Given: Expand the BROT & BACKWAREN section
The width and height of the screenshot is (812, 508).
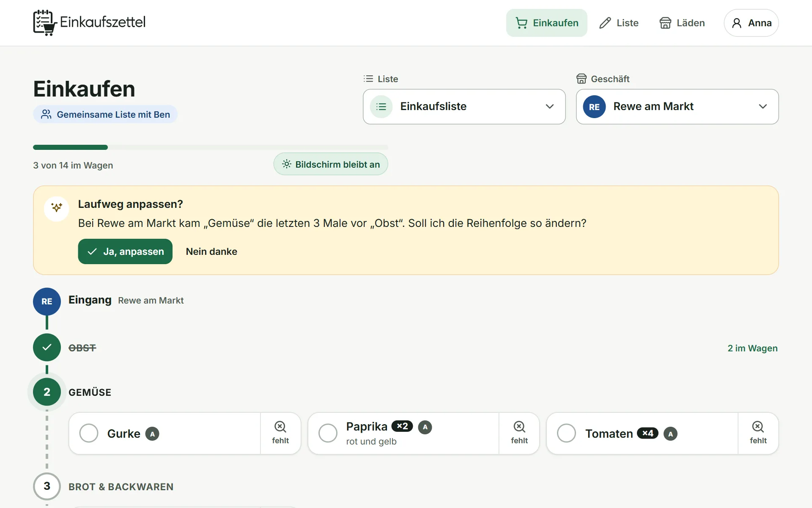Looking at the screenshot, I should pyautogui.click(x=121, y=487).
